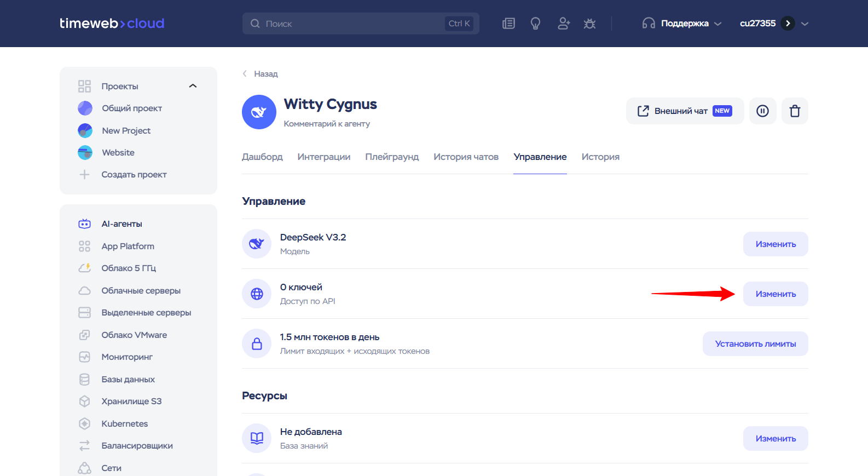Click the Ctrl K shortcut badge
Viewport: 868px width, 476px height.
[459, 24]
